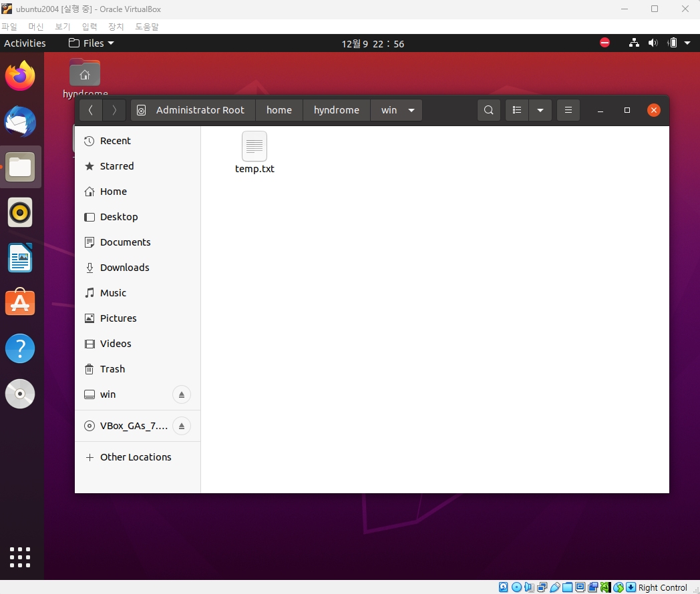The width and height of the screenshot is (700, 594).
Task: Open Desktop folder in sidebar
Action: pos(138,217)
